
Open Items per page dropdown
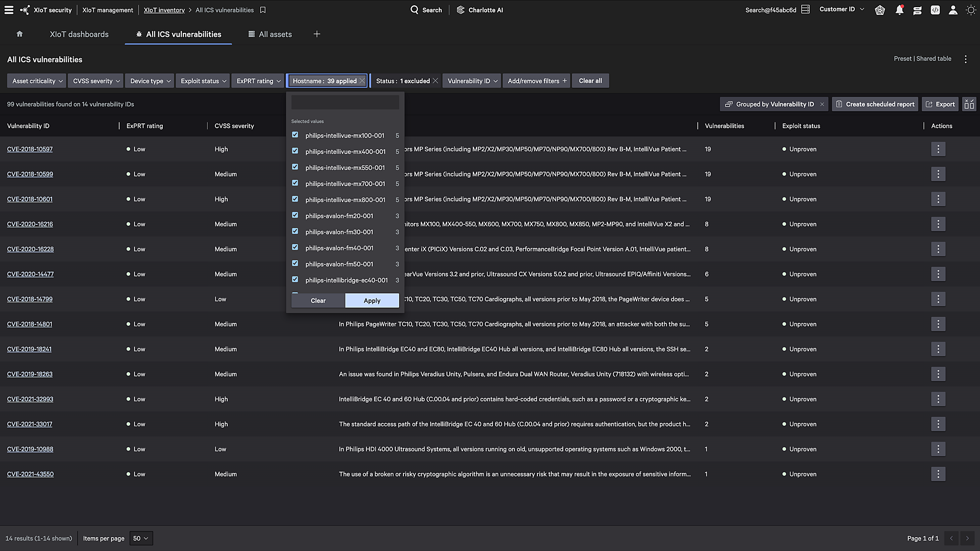(x=141, y=538)
